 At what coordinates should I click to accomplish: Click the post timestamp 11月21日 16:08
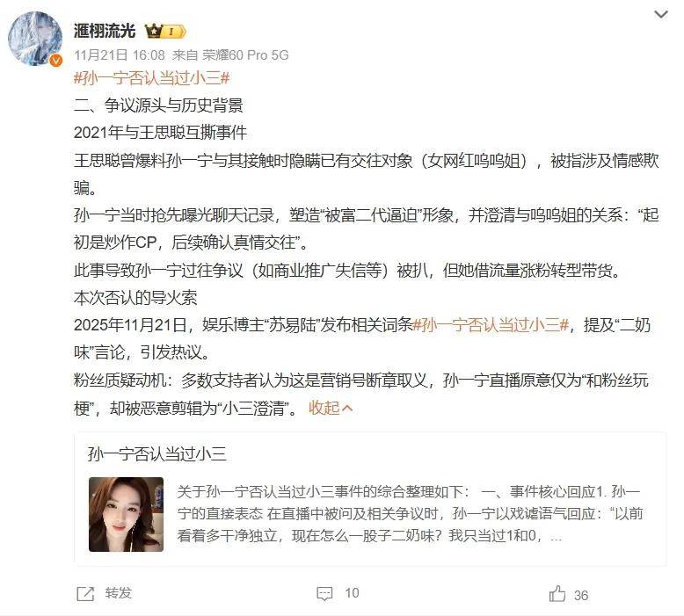[x=120, y=55]
